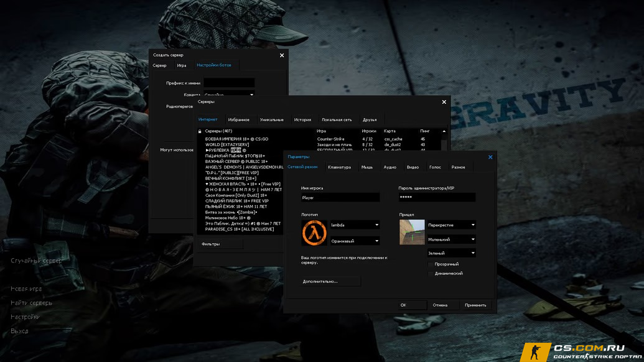Sort servers by Игроки column header
The height and width of the screenshot is (362, 644).
pyautogui.click(x=369, y=131)
